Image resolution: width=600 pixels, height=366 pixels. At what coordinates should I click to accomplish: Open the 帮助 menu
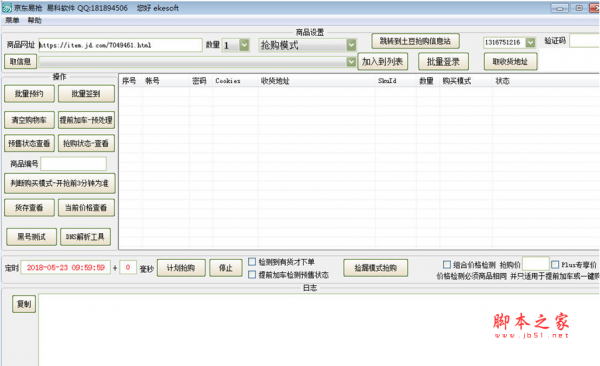34,20
